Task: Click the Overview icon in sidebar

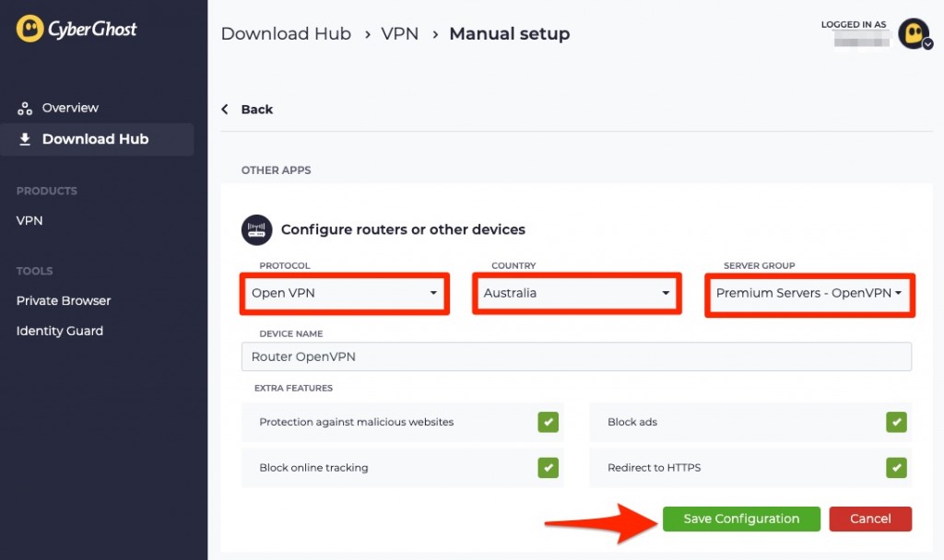Action: (25, 109)
